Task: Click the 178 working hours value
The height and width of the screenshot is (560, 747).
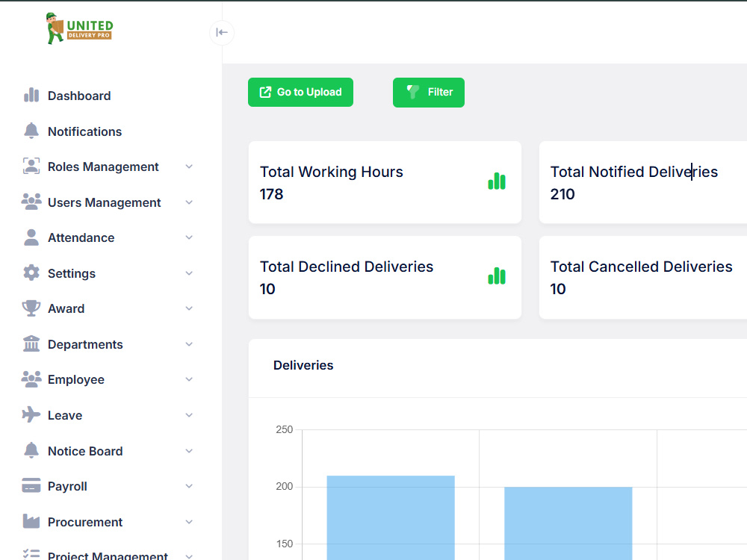Action: (272, 194)
